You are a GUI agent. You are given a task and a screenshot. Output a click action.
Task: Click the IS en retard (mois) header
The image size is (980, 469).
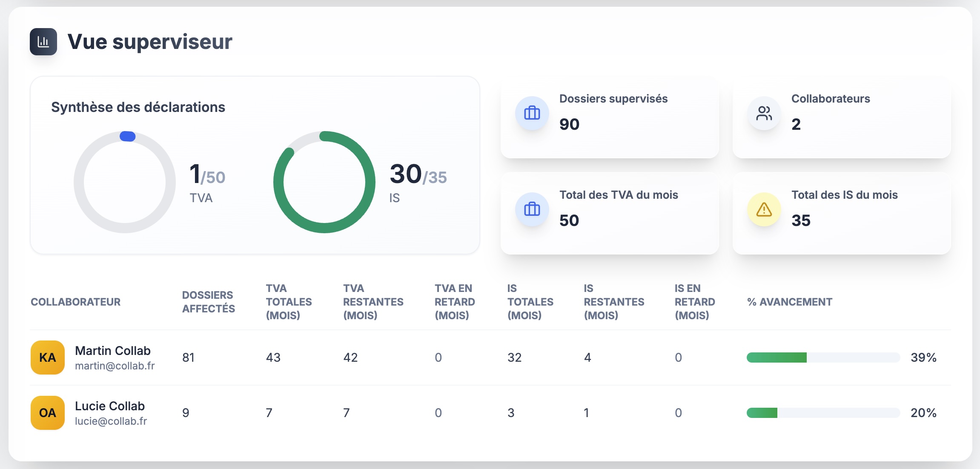tap(694, 302)
